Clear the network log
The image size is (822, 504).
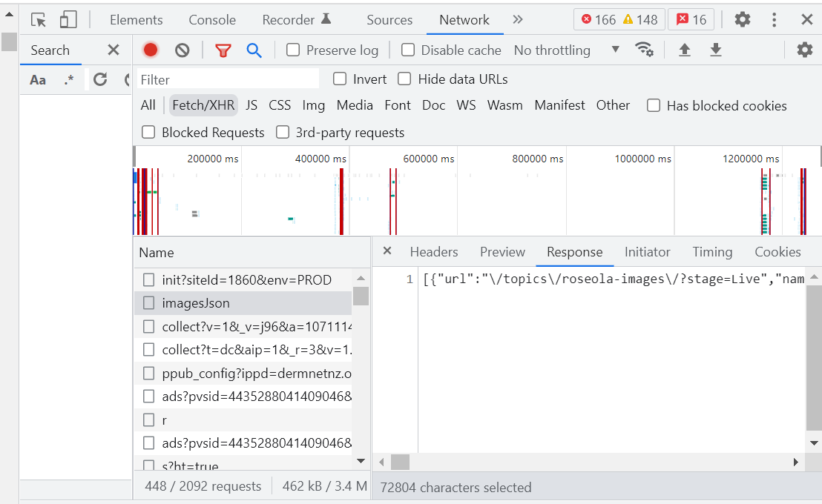click(183, 50)
